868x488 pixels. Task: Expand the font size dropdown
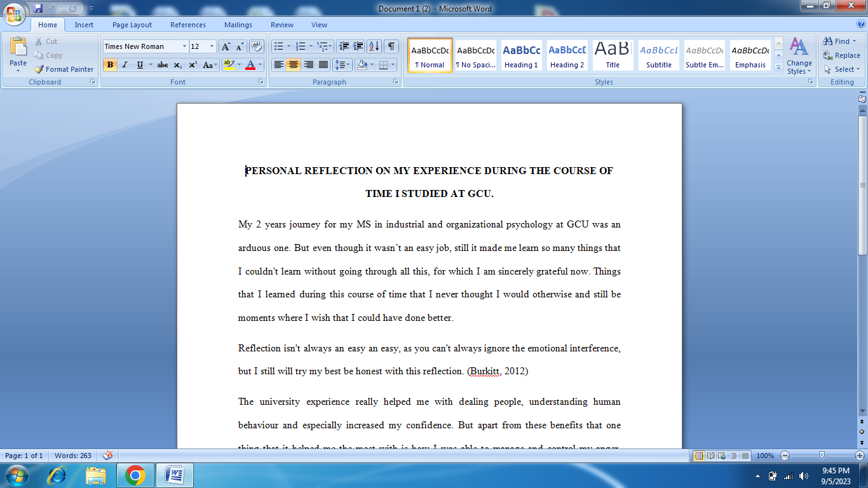pyautogui.click(x=212, y=46)
